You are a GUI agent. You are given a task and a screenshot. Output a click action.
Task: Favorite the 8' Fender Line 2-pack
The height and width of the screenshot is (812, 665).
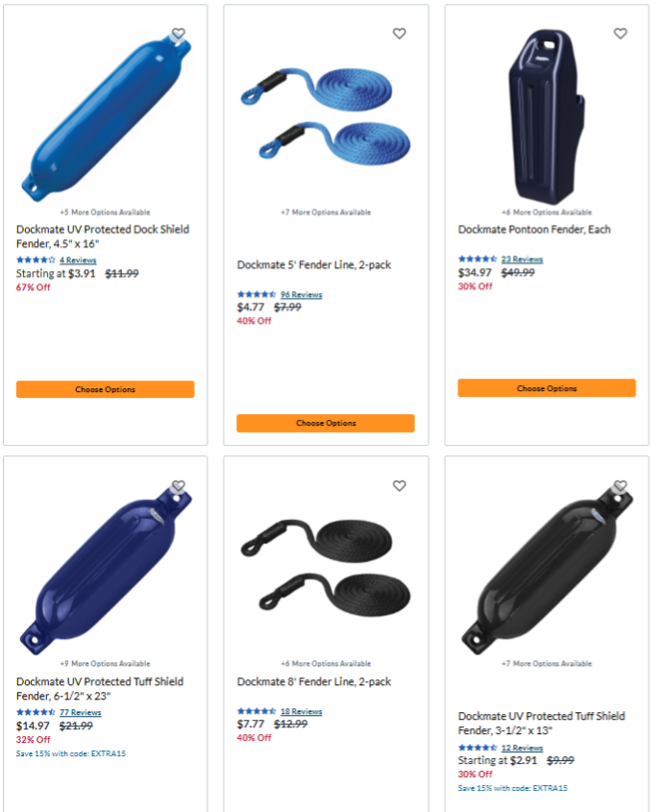tap(400, 485)
